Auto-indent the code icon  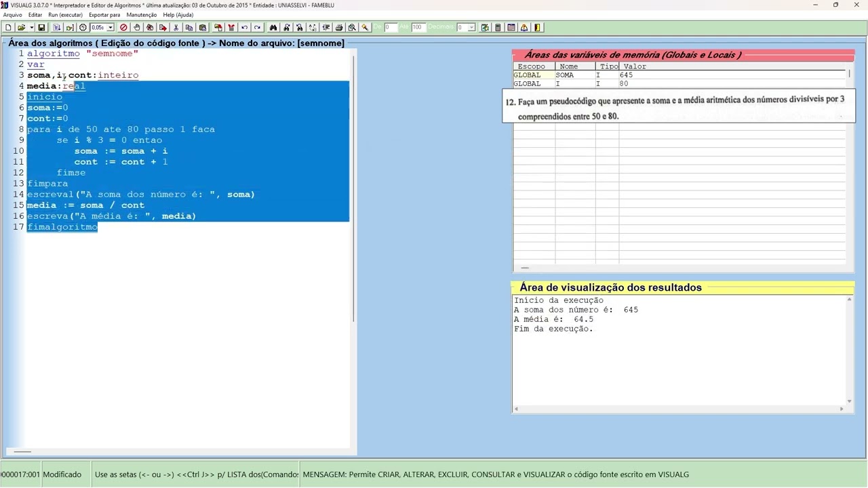(326, 28)
